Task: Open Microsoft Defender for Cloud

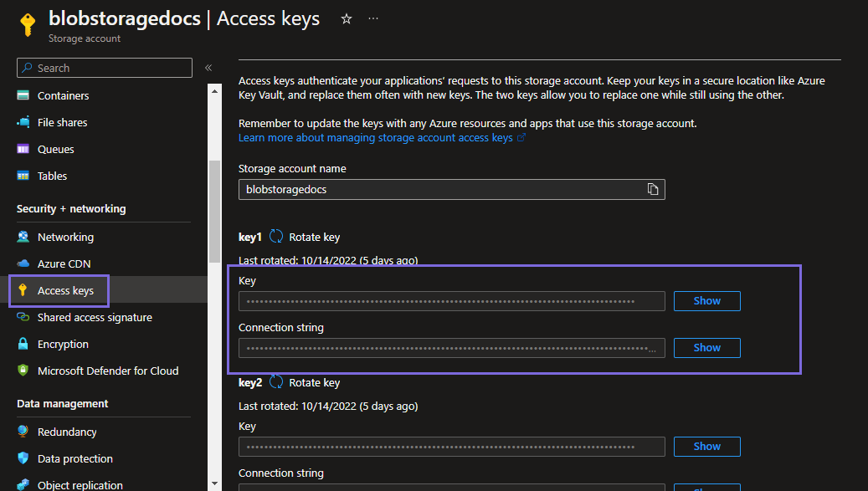Action: (x=108, y=371)
